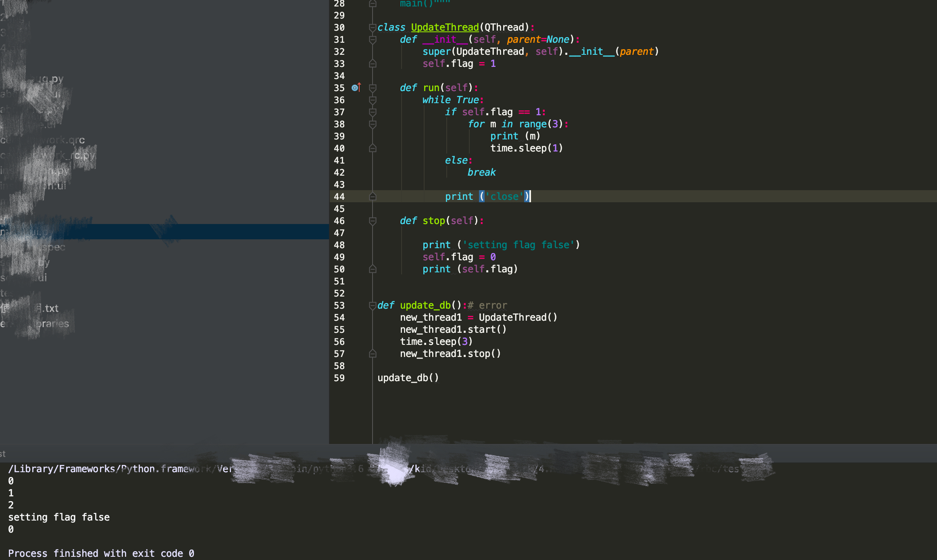937x560 pixels.
Task: Click 'self.flag = 0' on line 49
Action: click(x=459, y=257)
